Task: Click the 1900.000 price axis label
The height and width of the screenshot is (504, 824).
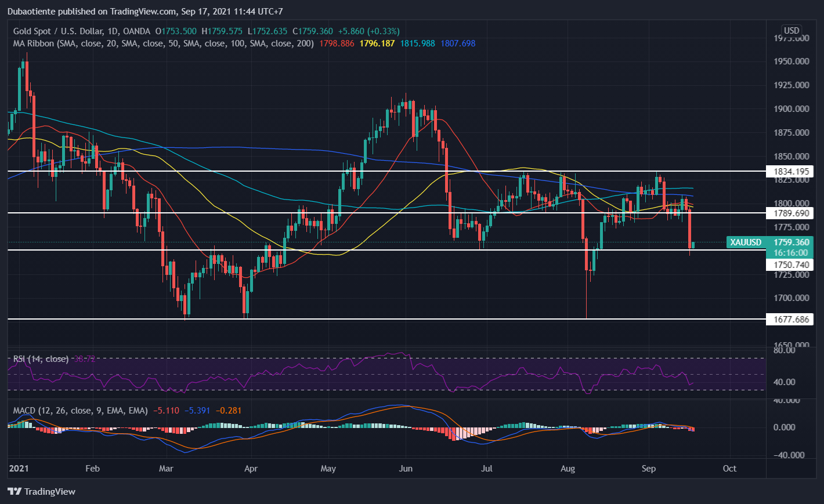Action: pyautogui.click(x=792, y=109)
